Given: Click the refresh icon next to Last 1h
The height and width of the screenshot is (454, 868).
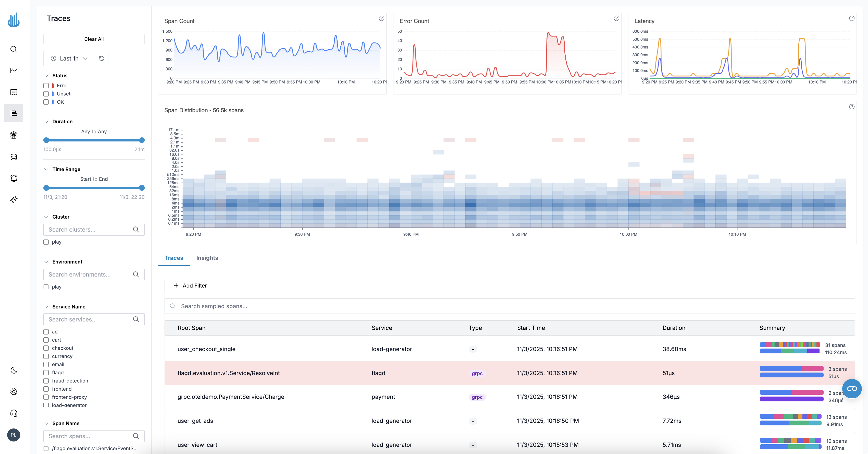Looking at the screenshot, I should point(102,58).
